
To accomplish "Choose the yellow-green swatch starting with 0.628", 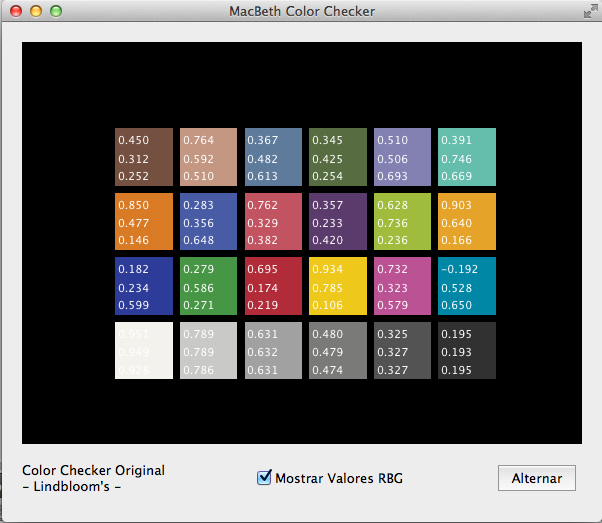I will click(x=402, y=222).
